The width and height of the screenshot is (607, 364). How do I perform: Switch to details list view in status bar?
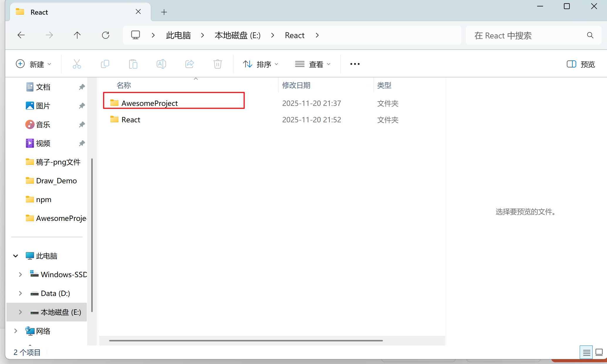[x=586, y=352]
